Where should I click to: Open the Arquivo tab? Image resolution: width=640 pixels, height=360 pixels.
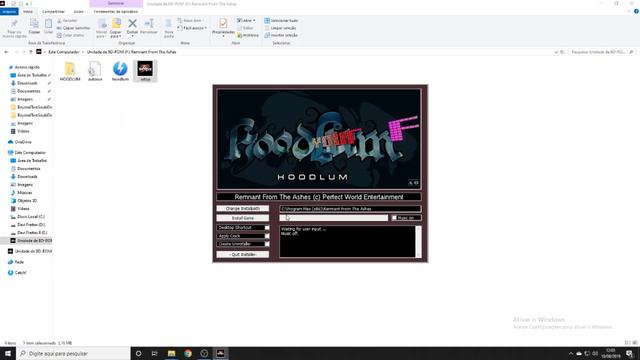click(9, 11)
